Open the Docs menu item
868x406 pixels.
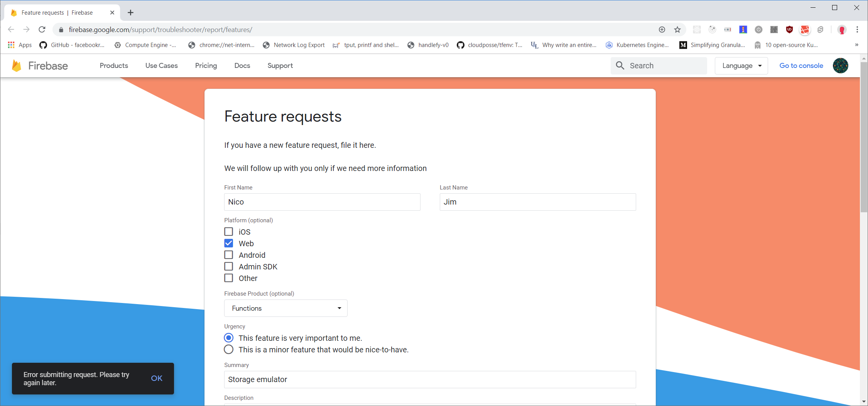[x=242, y=66]
